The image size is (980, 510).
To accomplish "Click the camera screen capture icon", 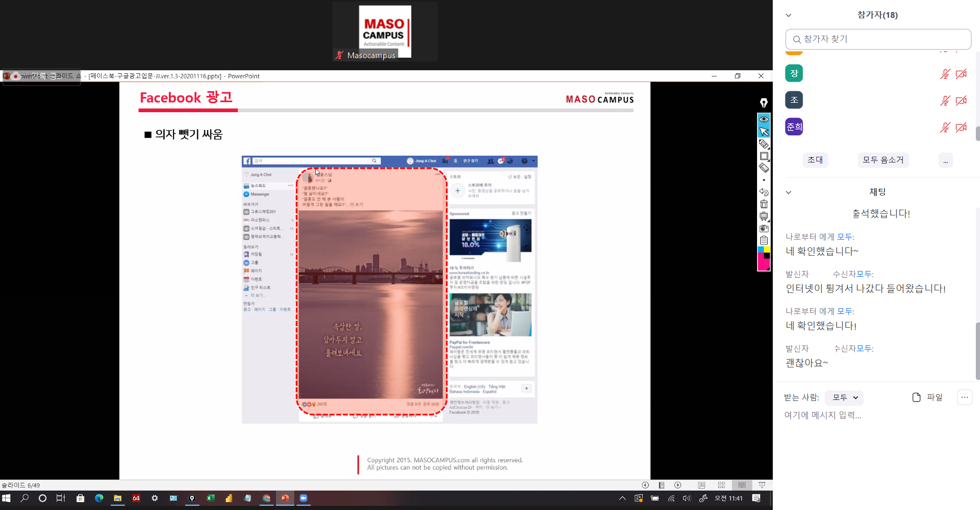I will pos(764,229).
